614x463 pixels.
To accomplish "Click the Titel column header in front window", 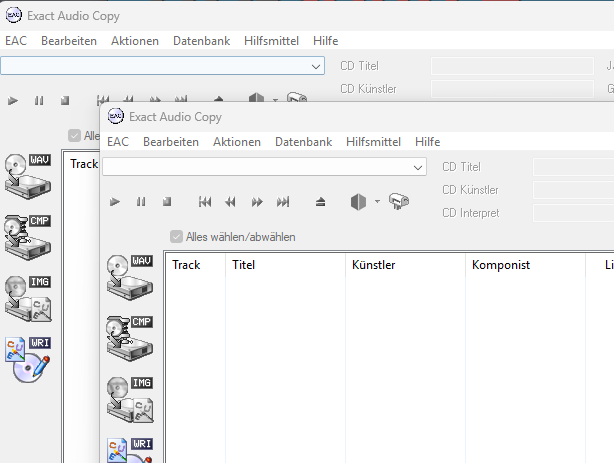I will [x=285, y=265].
